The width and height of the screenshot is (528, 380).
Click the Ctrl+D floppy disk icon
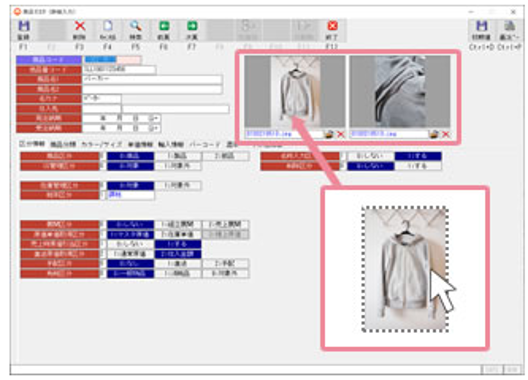482,26
